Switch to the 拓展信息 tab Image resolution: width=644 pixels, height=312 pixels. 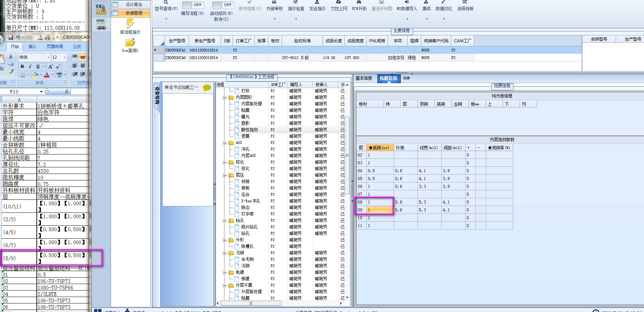(x=388, y=78)
